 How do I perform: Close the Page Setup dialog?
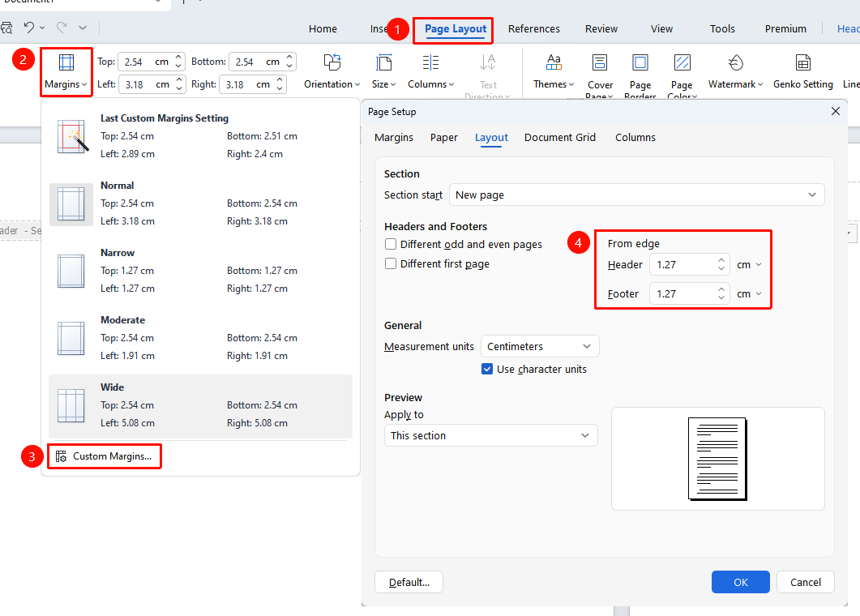point(836,111)
